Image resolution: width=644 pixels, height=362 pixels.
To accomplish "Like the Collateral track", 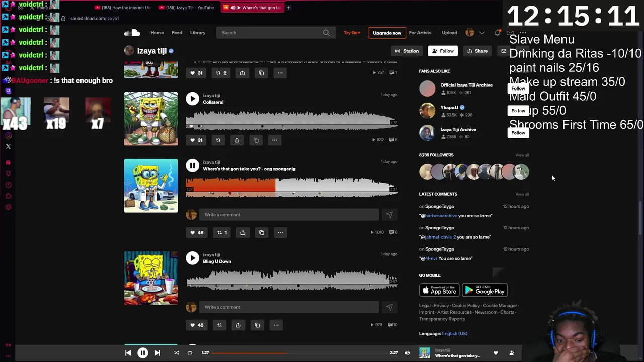I will pyautogui.click(x=196, y=140).
